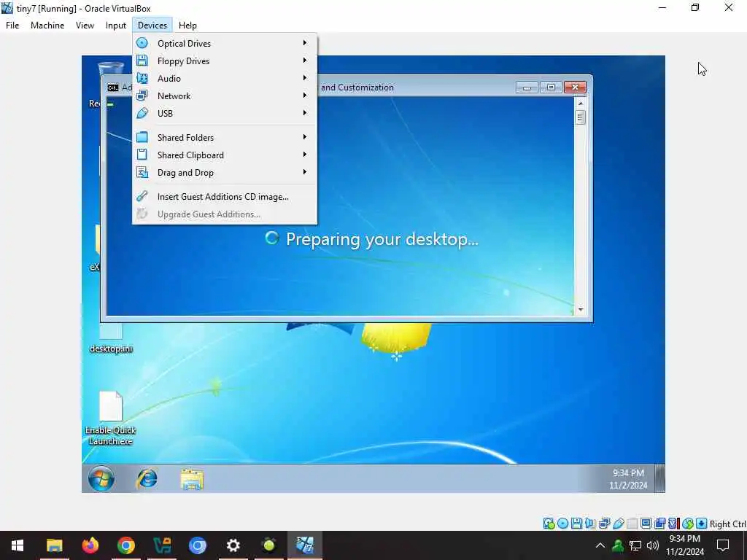Open Firefox from host taskbar
The height and width of the screenshot is (560, 747).
[x=90, y=545]
